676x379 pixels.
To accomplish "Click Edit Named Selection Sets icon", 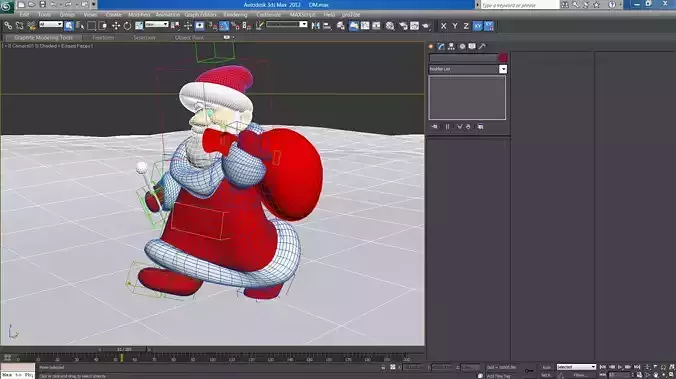I will pyautogui.click(x=260, y=26).
